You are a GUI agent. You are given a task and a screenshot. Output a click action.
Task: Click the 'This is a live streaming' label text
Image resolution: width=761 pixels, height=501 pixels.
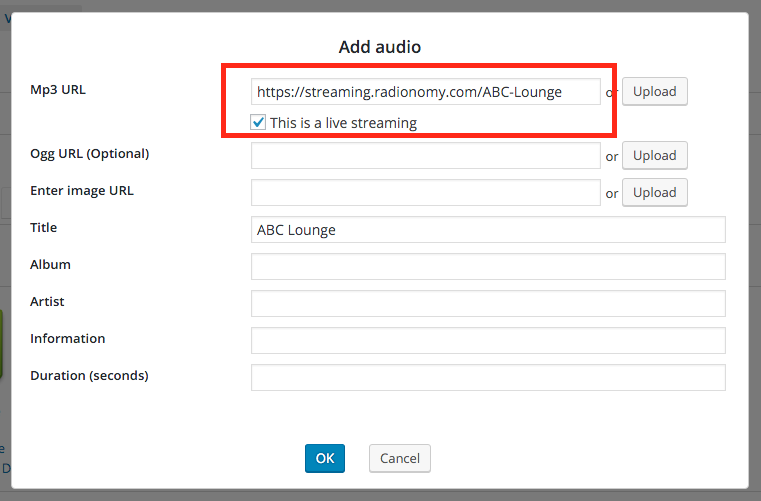click(343, 123)
